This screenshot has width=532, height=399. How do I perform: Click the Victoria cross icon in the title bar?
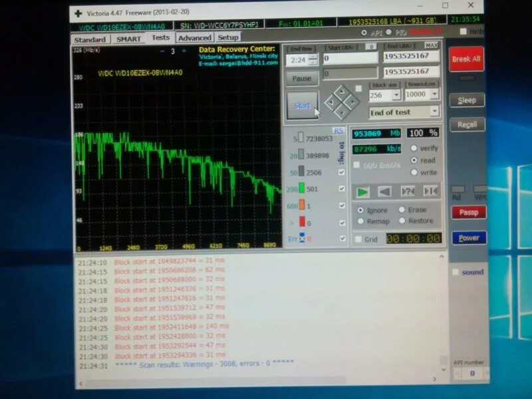tap(78, 13)
